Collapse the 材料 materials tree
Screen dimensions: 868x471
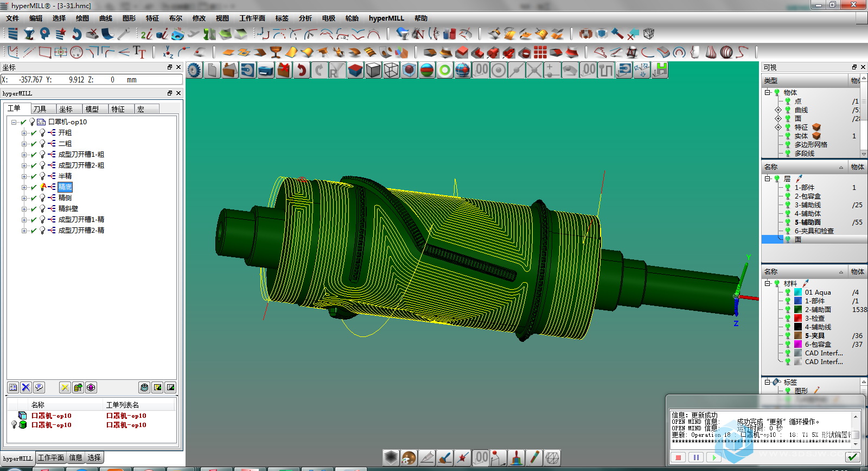(768, 283)
